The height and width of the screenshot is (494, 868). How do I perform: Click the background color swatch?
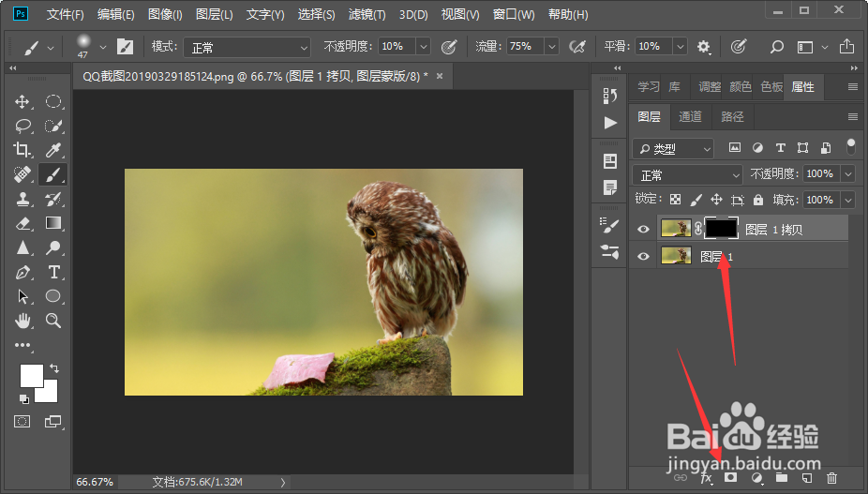click(49, 393)
